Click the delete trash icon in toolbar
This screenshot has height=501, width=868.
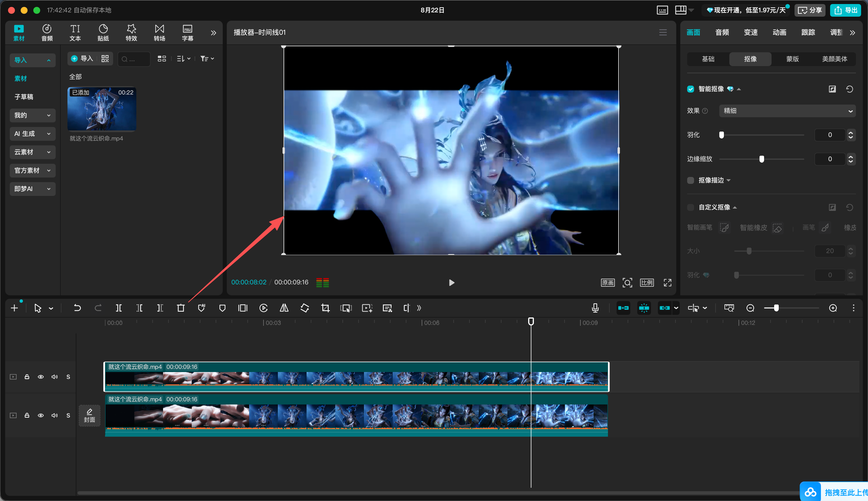(x=181, y=308)
